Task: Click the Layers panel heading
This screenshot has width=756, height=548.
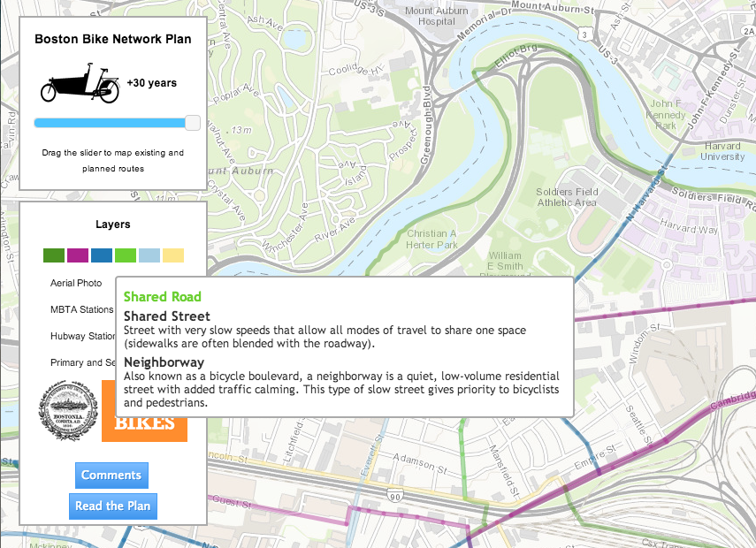Action: (113, 225)
